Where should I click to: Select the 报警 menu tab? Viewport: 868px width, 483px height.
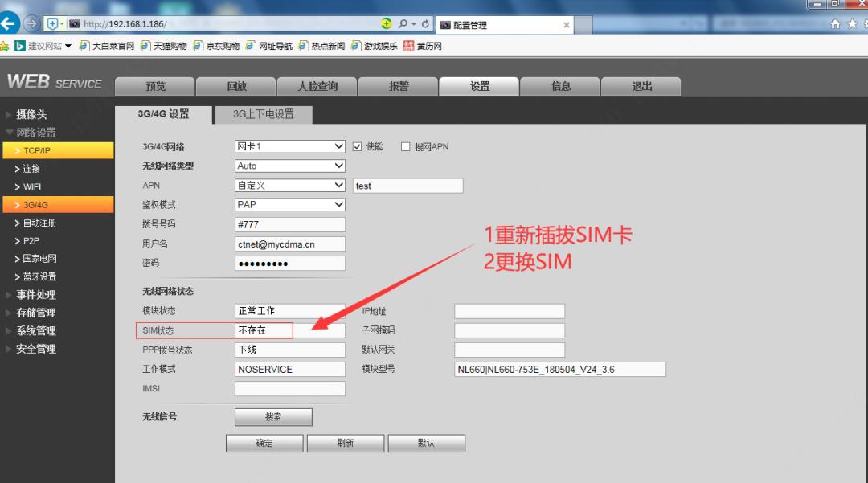[397, 86]
